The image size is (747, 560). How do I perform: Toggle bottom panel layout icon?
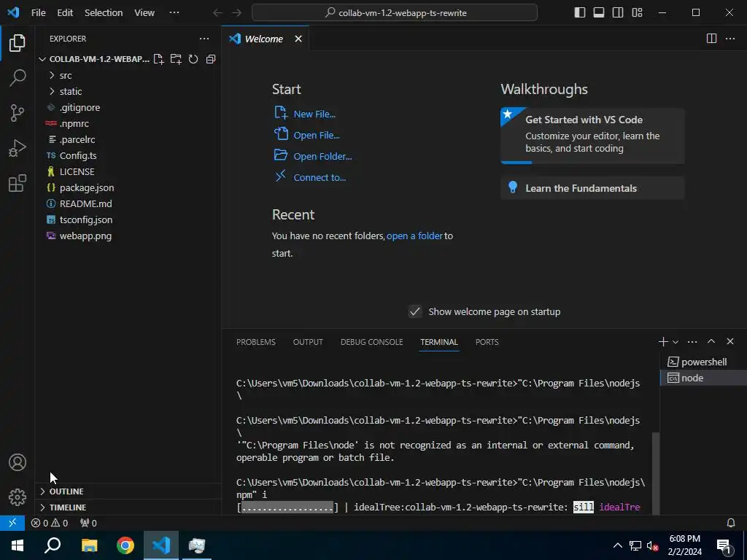pyautogui.click(x=599, y=12)
